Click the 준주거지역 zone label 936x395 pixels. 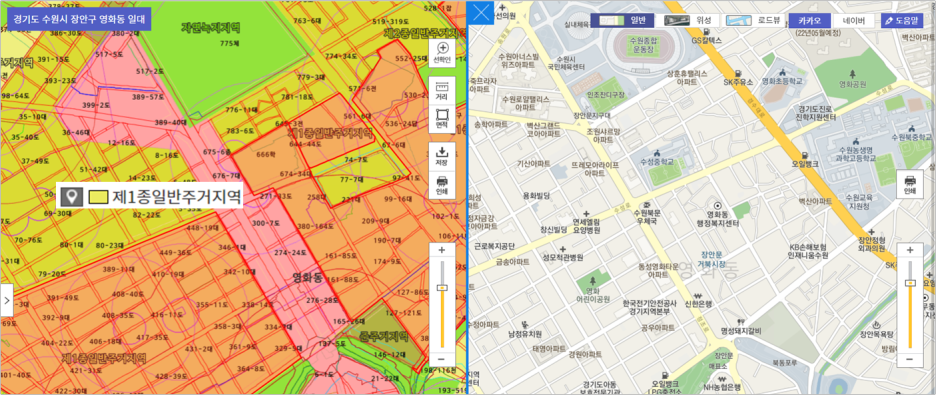[x=383, y=336]
